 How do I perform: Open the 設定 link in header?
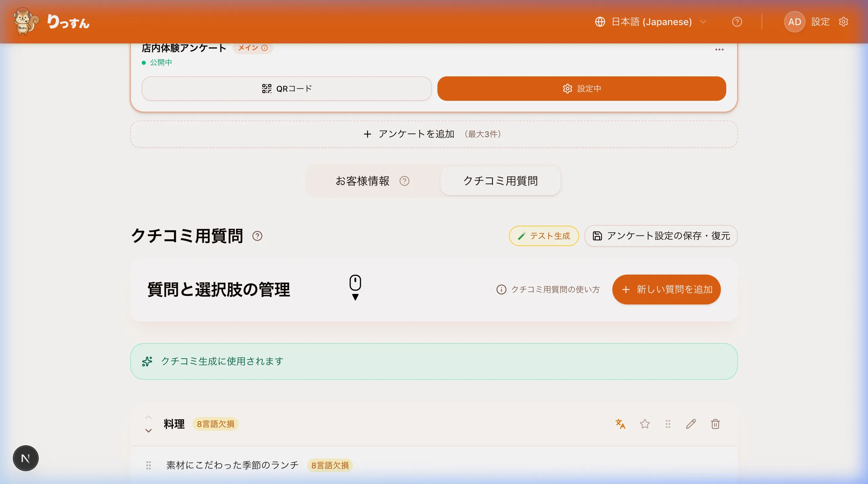click(820, 22)
